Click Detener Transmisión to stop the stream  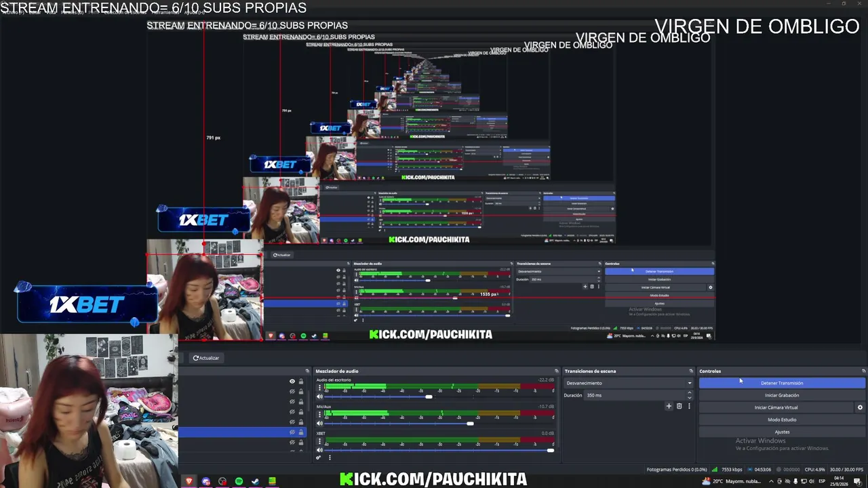tap(782, 383)
